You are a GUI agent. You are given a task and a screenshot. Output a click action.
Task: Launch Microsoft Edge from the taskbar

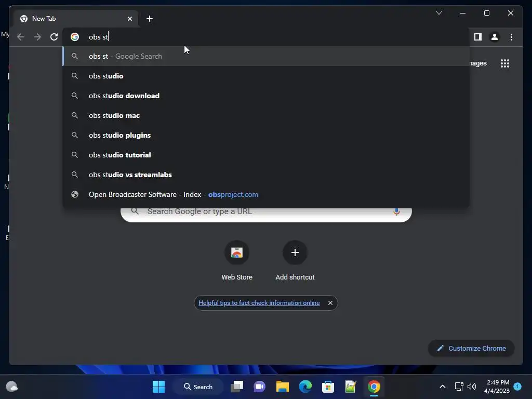(x=305, y=387)
